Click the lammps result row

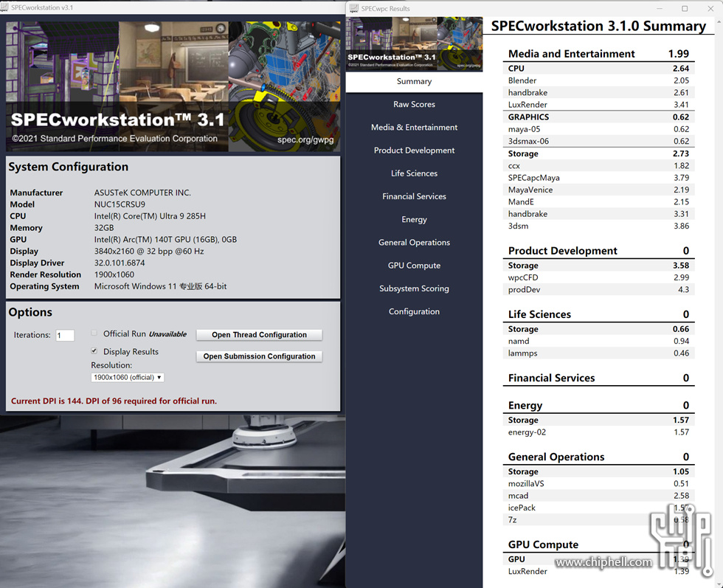[598, 353]
